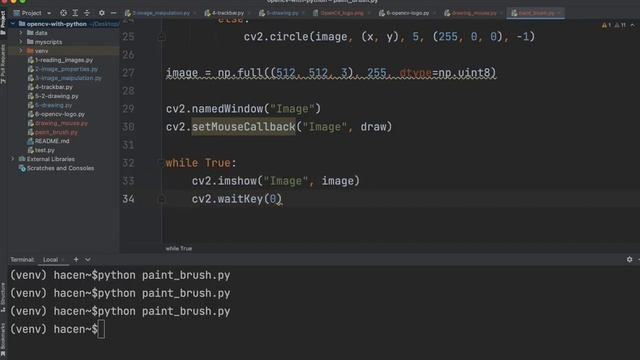Open terminal sessions dropdown arrow

tap(88, 259)
